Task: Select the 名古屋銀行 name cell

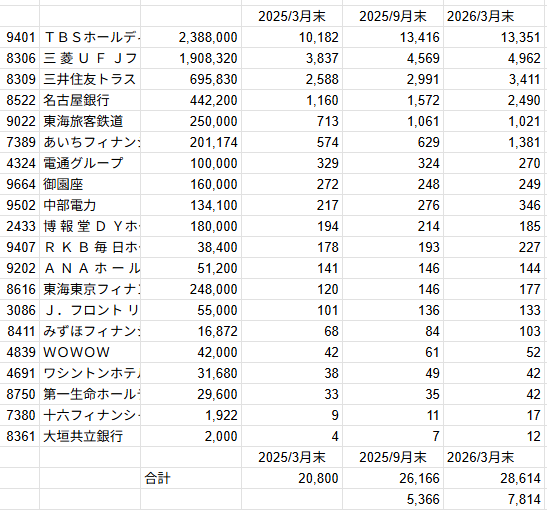Action: click(90, 100)
